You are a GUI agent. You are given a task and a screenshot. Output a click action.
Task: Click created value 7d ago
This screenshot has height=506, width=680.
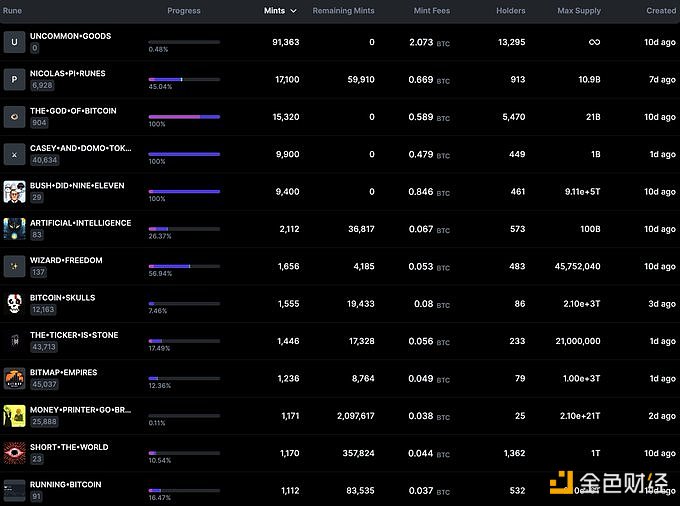(x=662, y=79)
